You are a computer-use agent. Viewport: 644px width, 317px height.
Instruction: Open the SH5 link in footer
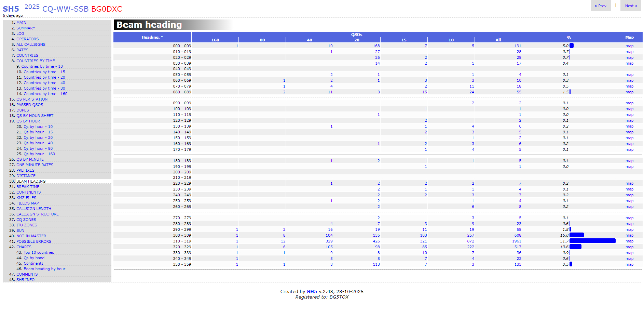pos(312,292)
